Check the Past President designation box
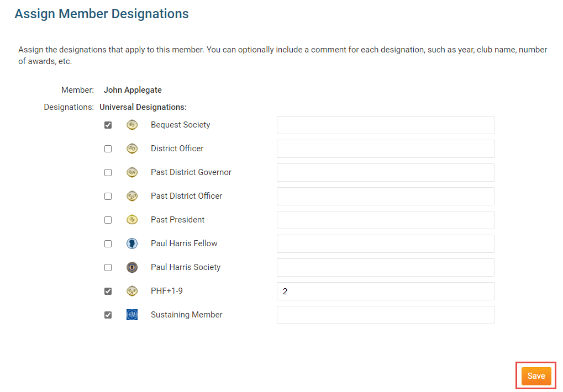This screenshot has height=392, width=563. click(x=108, y=220)
